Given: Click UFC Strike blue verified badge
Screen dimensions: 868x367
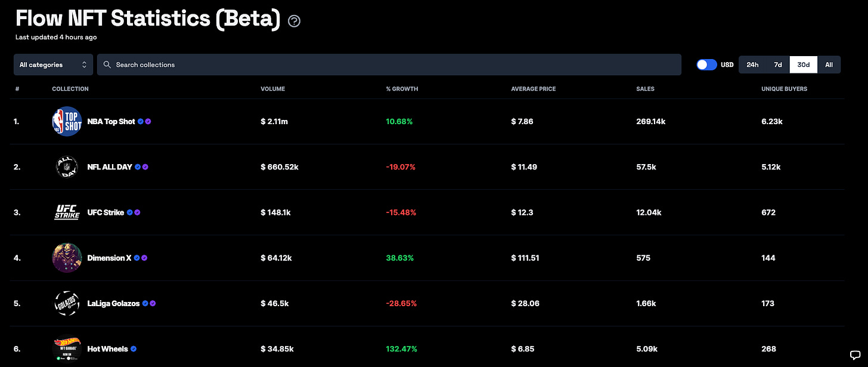Looking at the screenshot, I should tap(130, 212).
